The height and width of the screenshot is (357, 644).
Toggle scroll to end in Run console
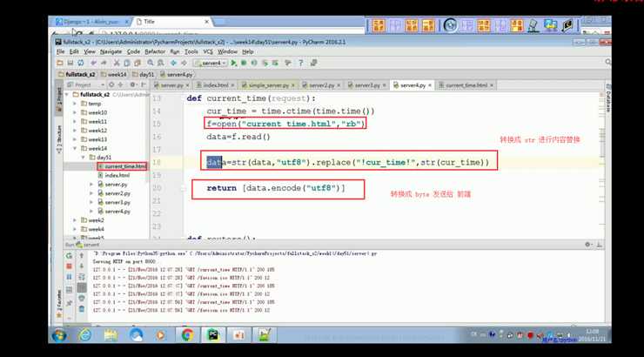82,287
